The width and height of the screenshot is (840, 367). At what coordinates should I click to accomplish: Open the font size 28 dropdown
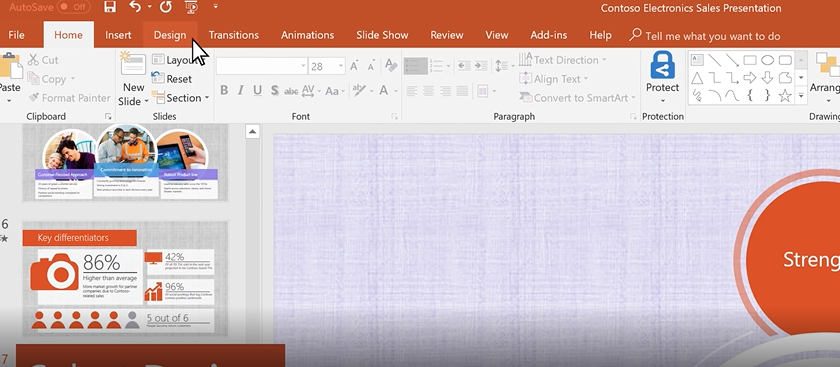(341, 66)
